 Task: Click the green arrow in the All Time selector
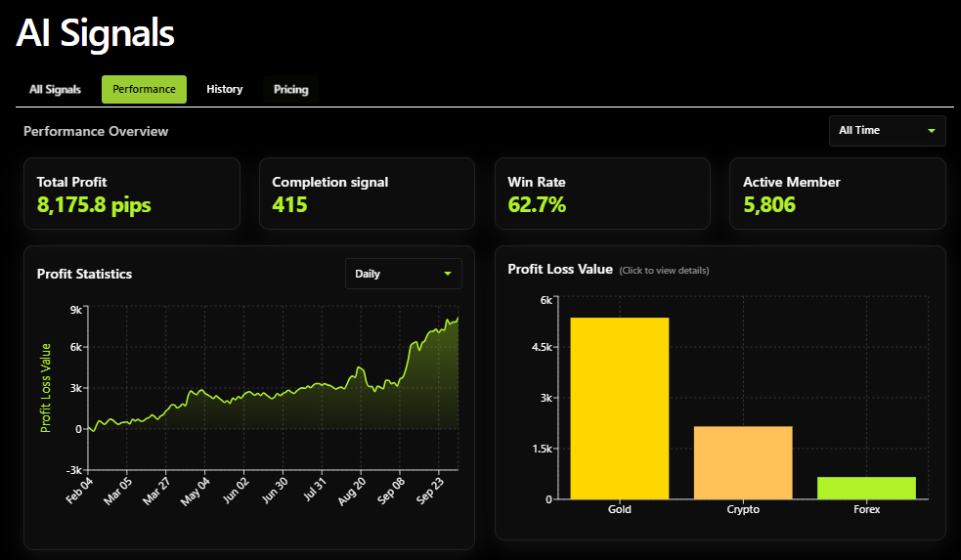click(x=932, y=130)
